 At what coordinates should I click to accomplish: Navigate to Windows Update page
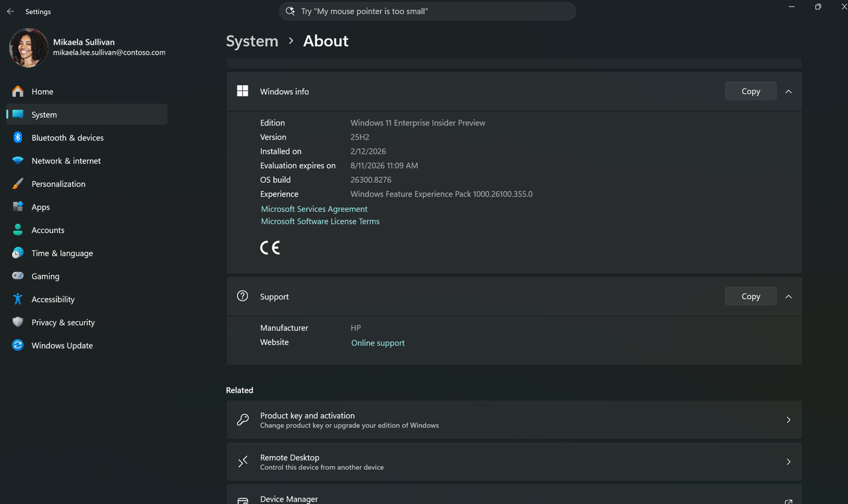coord(87,345)
